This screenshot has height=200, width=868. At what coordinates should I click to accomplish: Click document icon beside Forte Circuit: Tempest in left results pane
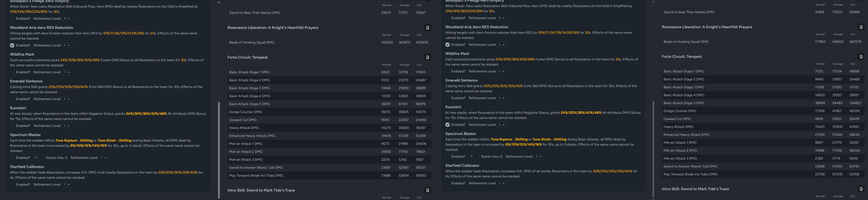pos(427,57)
